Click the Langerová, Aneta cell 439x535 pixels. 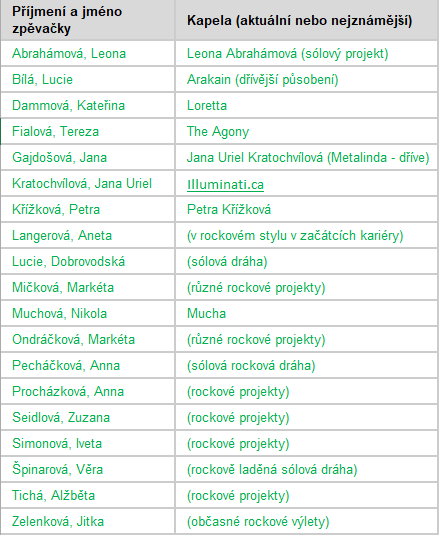88,235
